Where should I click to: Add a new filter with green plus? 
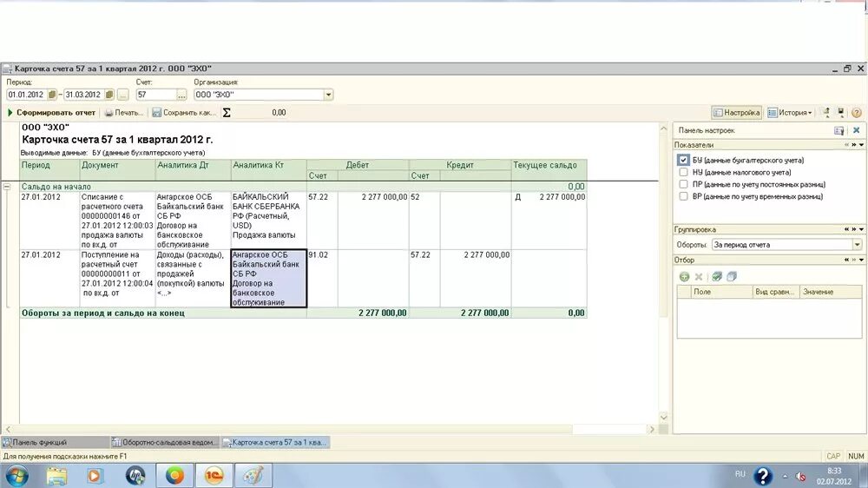(684, 276)
